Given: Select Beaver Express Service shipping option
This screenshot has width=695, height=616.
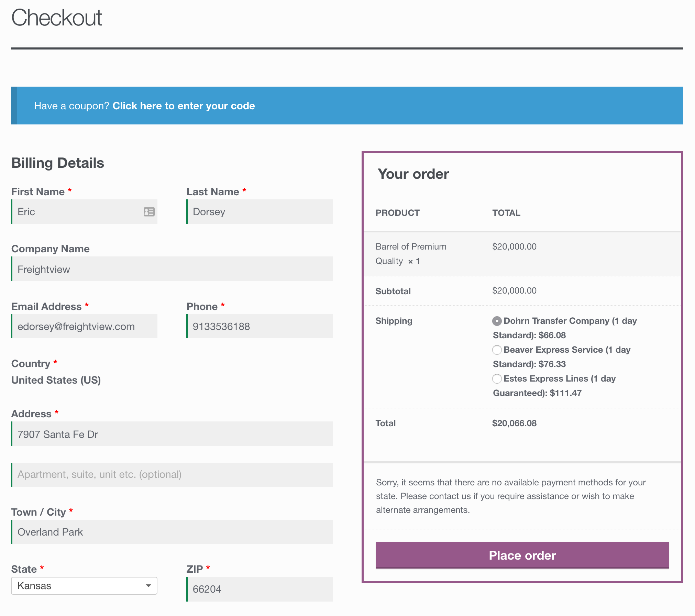Looking at the screenshot, I should click(497, 350).
